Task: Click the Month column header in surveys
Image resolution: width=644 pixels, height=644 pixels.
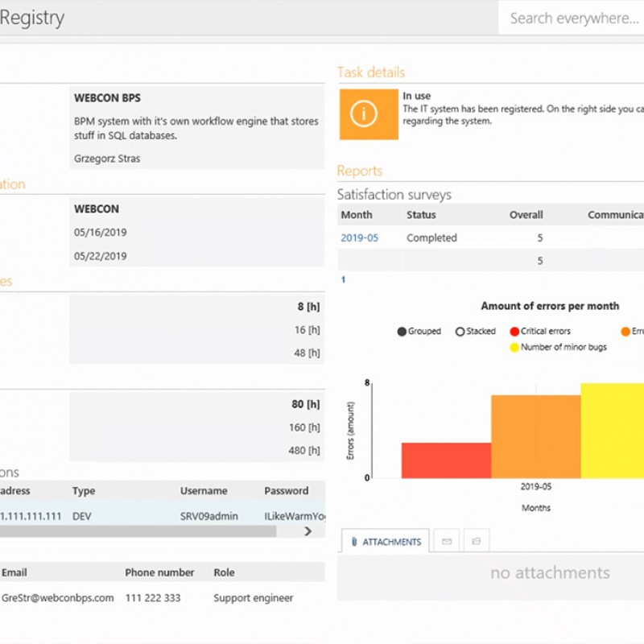Action: tap(357, 215)
